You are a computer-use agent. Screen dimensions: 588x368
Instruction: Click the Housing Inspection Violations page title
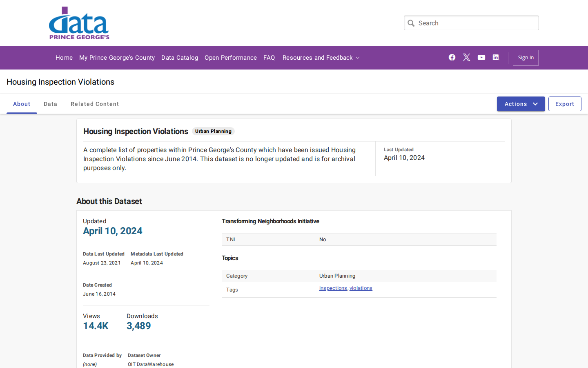click(x=60, y=82)
